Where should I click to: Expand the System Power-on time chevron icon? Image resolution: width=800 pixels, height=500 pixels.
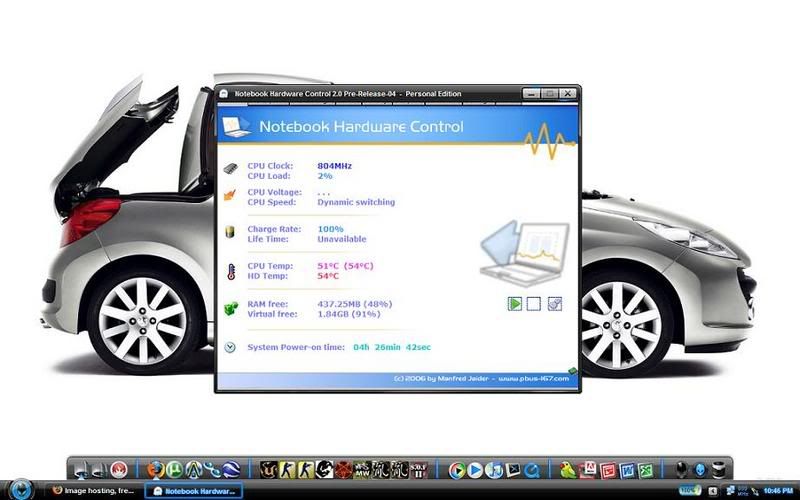tap(230, 347)
